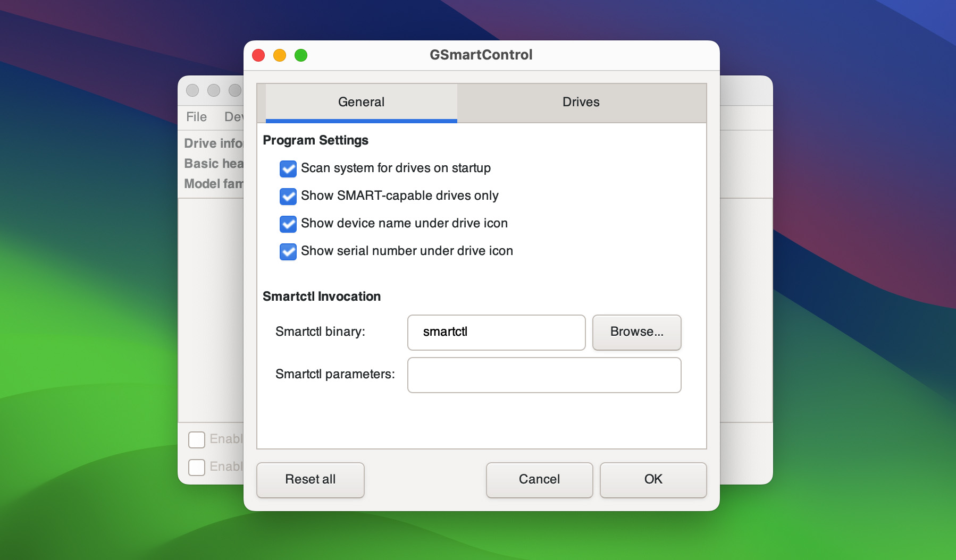Cancel the preferences dialog
This screenshot has width=956, height=560.
pyautogui.click(x=539, y=480)
